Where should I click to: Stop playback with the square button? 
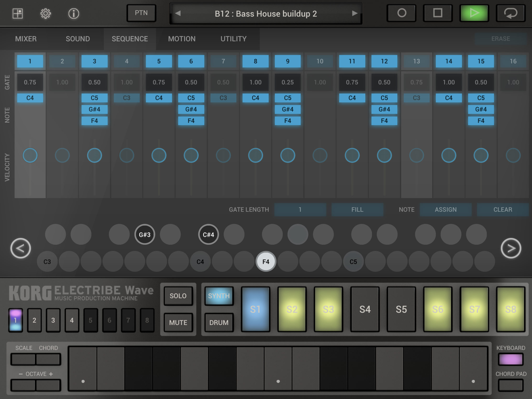point(438,13)
